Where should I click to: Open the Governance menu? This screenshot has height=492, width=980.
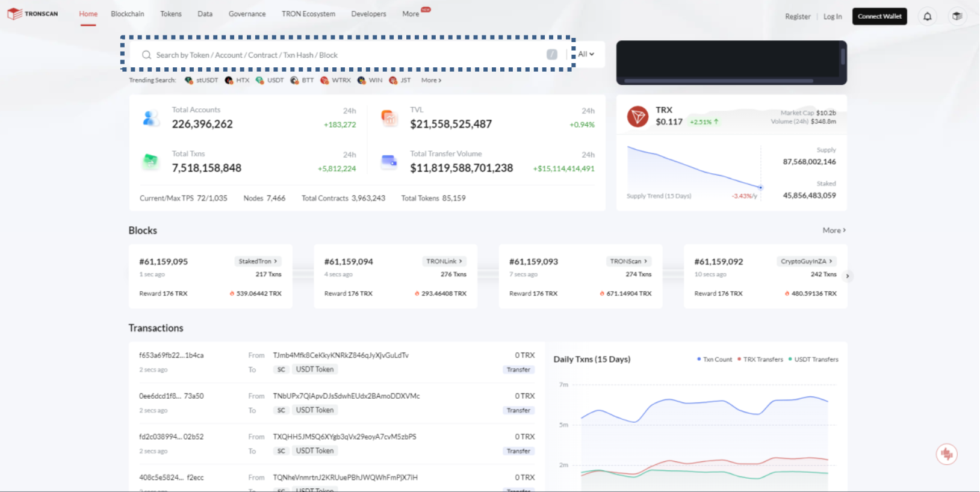[x=247, y=14]
